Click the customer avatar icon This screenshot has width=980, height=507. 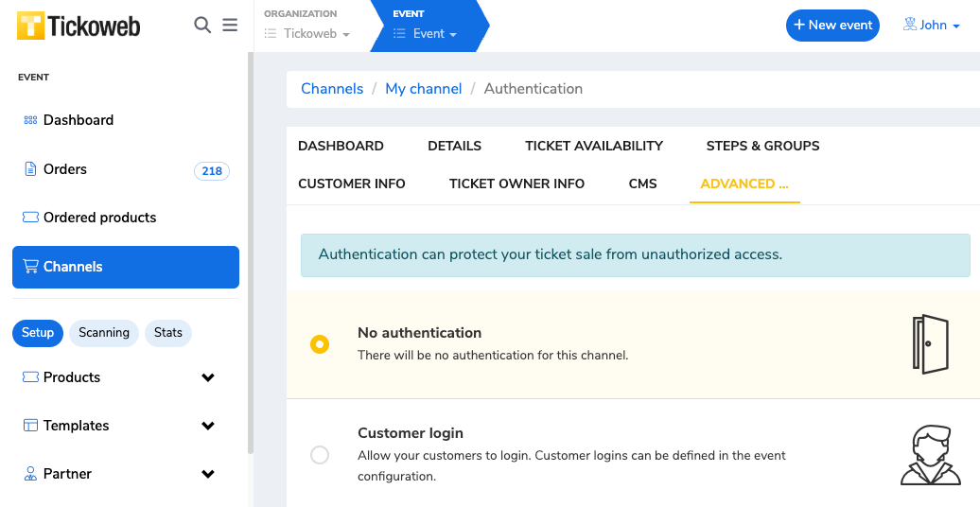coord(930,455)
